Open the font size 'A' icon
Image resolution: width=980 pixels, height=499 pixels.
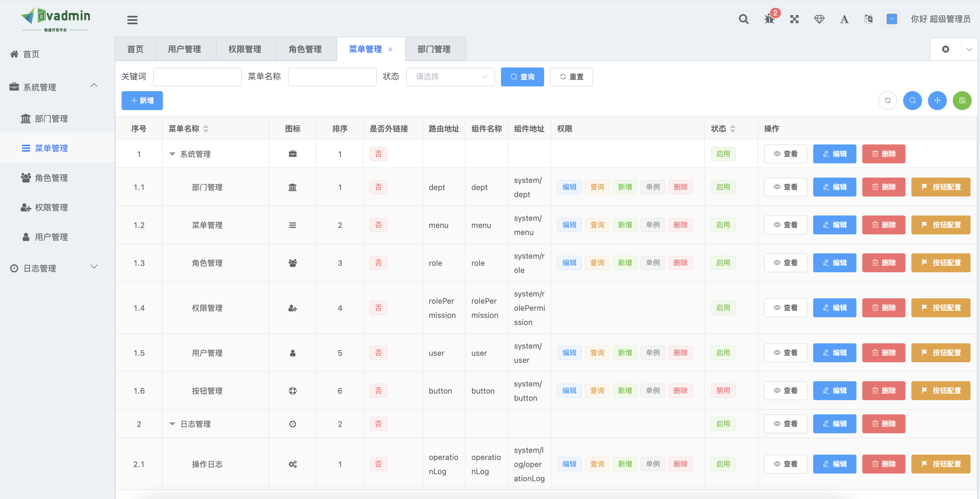(844, 19)
